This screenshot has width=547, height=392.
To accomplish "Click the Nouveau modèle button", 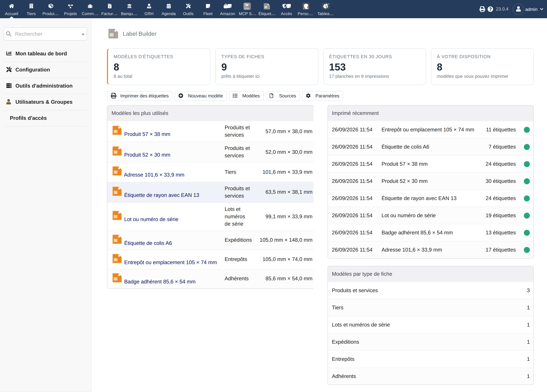I will click(x=201, y=96).
